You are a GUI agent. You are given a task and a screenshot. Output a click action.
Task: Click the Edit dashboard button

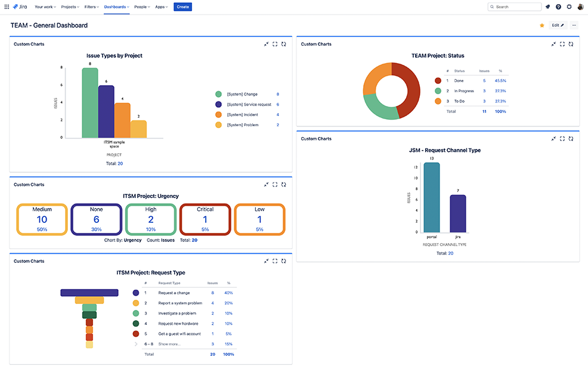tap(558, 26)
